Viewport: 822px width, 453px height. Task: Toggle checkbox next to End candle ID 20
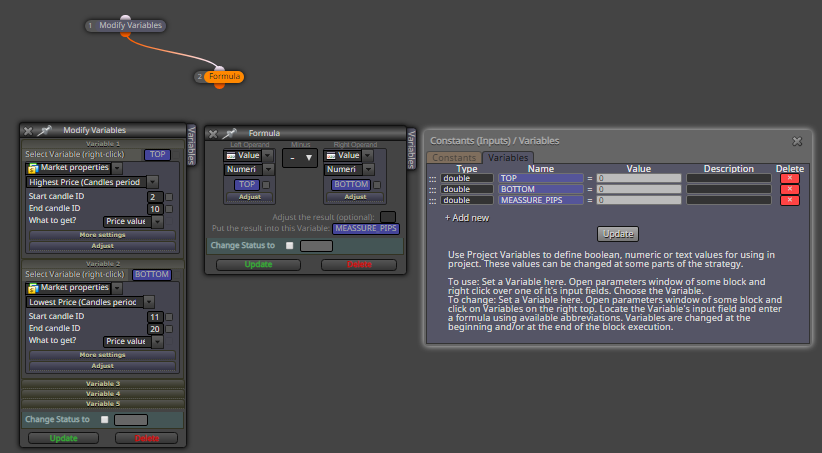coord(169,329)
